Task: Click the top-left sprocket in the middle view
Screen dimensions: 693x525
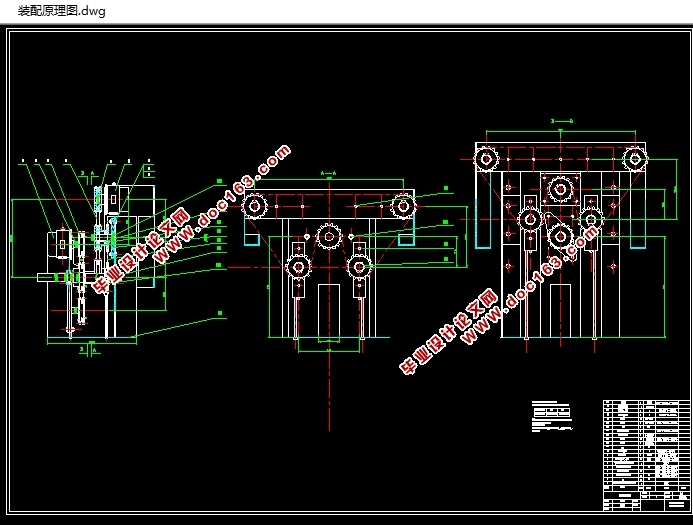Action: click(254, 206)
